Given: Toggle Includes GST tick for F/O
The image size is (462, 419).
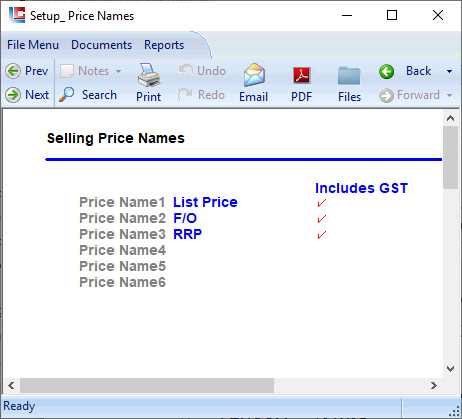Looking at the screenshot, I should point(322,219).
